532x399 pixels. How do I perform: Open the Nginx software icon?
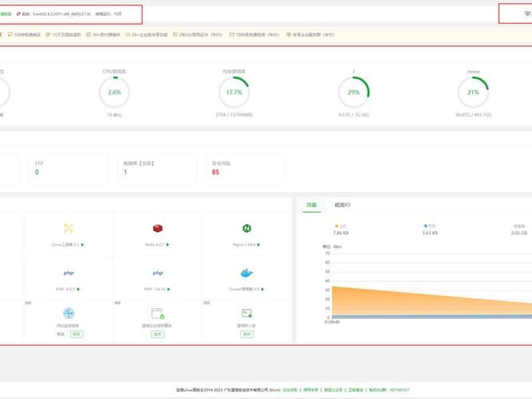click(x=247, y=228)
